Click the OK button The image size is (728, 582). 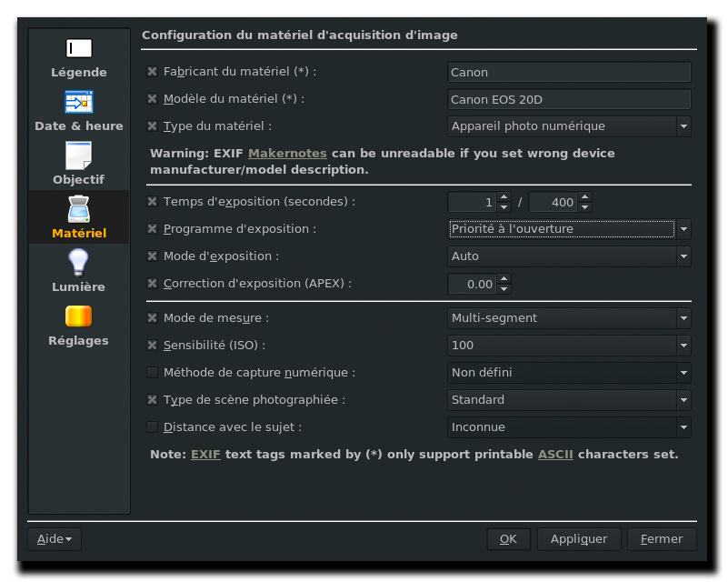click(508, 539)
